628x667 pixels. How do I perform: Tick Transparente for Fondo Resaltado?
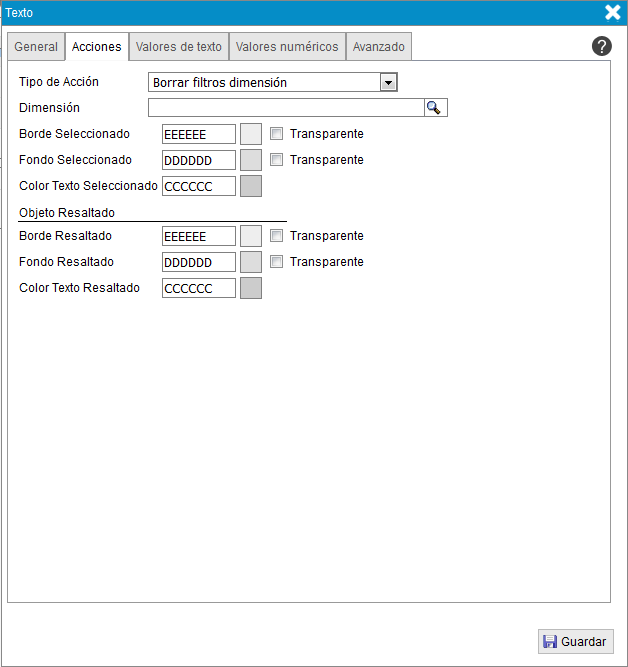277,262
